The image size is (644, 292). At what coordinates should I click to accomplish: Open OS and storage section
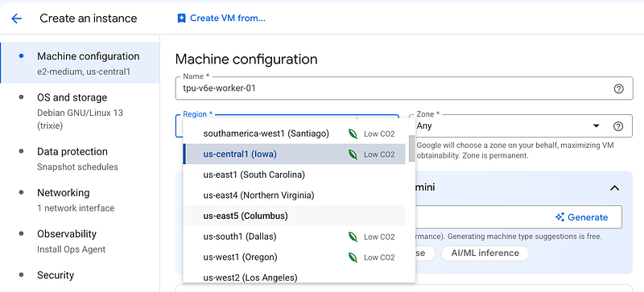80,111
